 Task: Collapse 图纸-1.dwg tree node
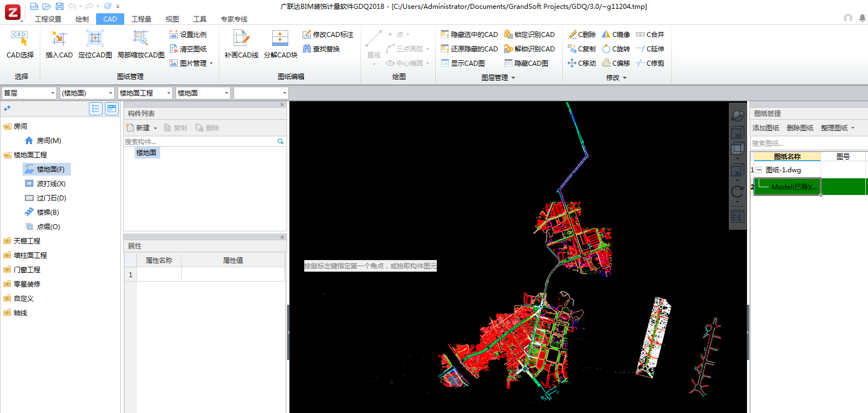pyautogui.click(x=759, y=170)
